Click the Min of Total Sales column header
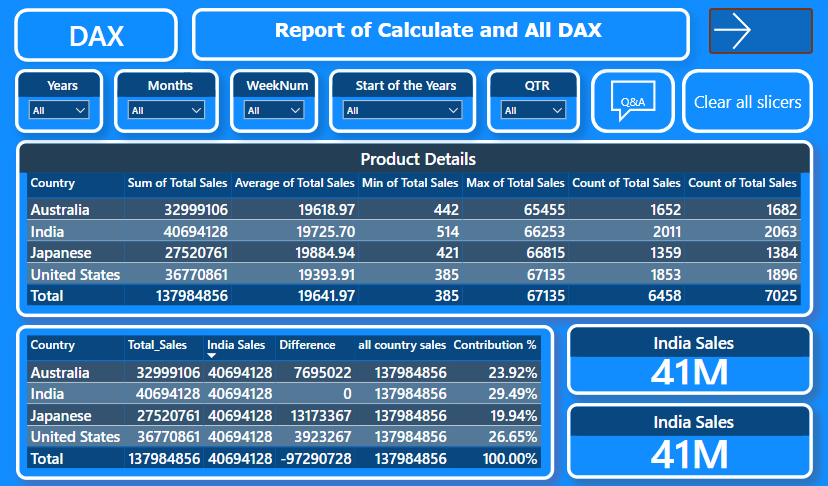 pos(410,183)
